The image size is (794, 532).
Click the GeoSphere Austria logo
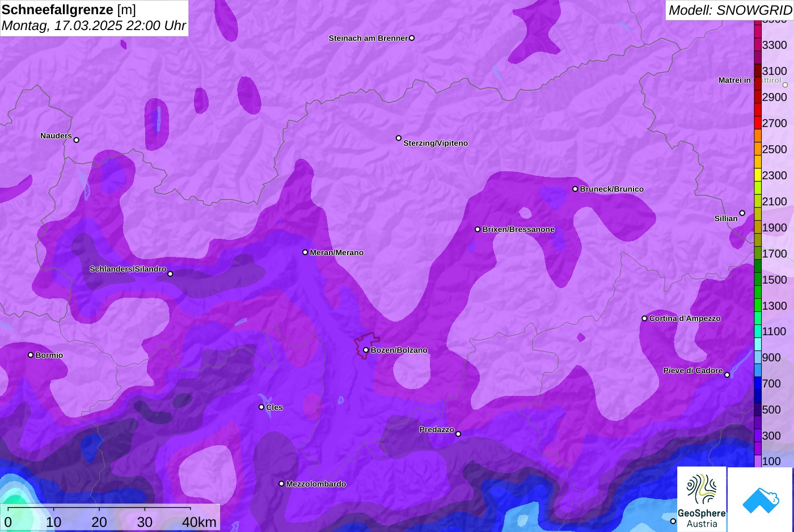702,500
